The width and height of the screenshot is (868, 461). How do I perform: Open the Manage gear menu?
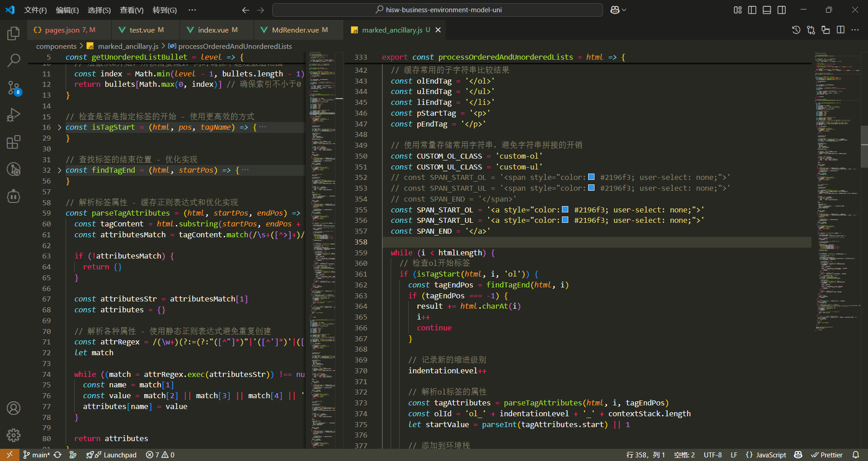14,435
